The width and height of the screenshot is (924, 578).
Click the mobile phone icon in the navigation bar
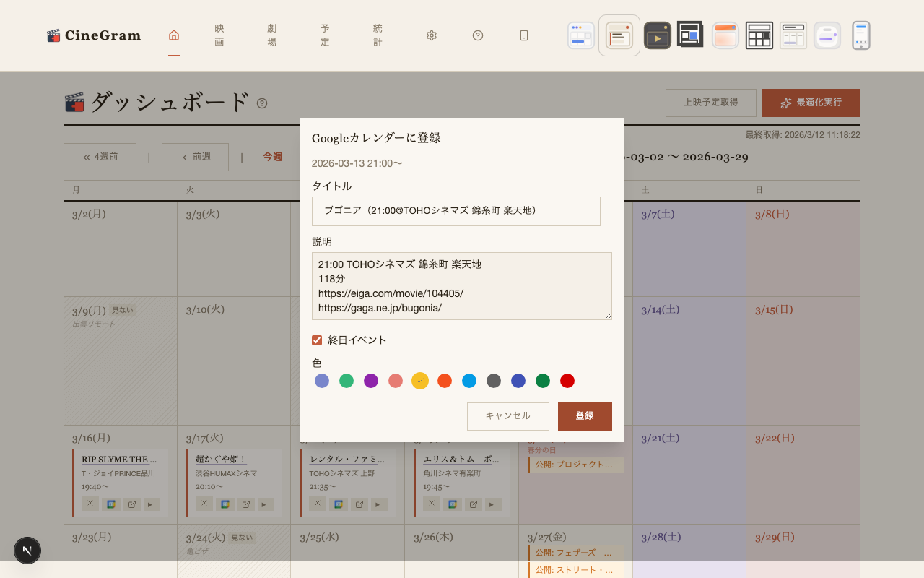click(x=523, y=35)
